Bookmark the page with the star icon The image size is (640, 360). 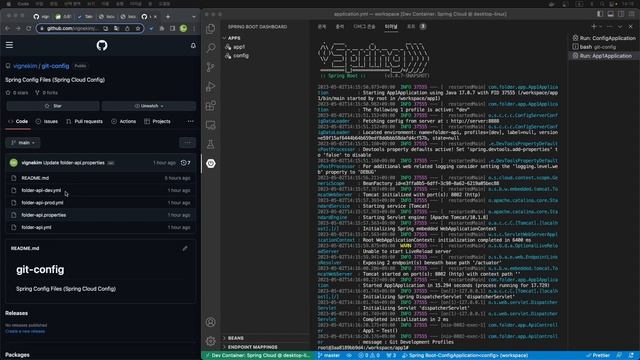point(138,28)
